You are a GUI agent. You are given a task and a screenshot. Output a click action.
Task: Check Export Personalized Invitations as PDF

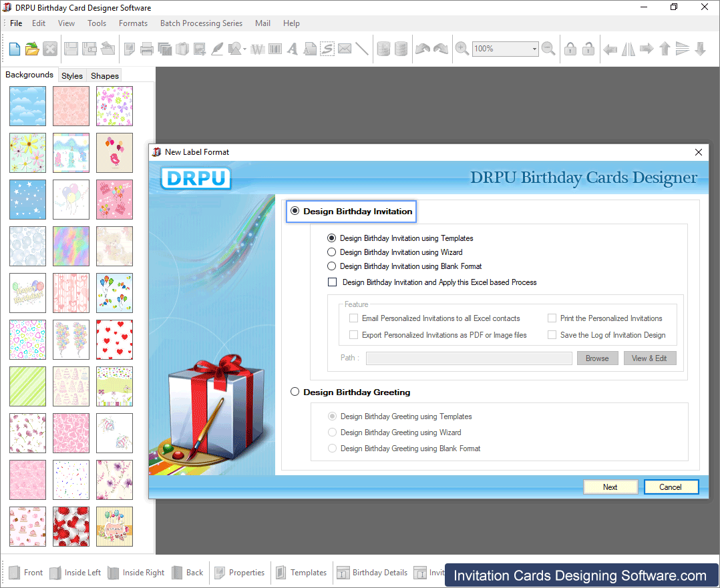click(353, 335)
